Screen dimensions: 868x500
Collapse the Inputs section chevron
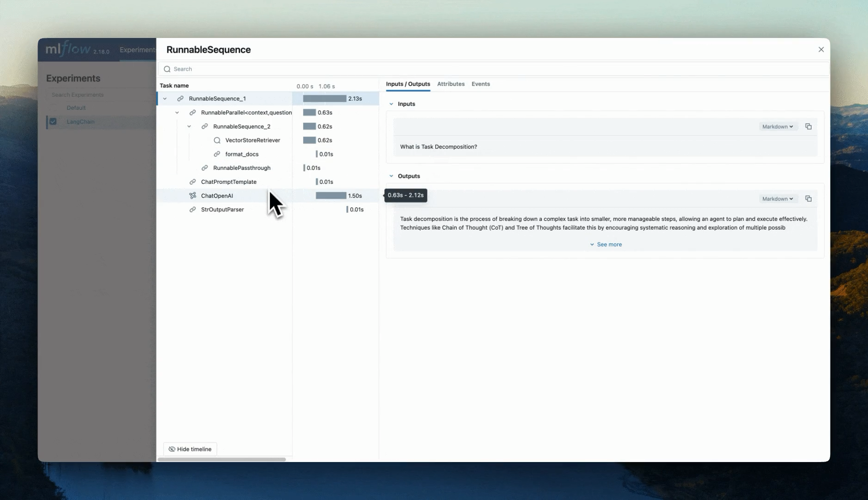pos(391,104)
